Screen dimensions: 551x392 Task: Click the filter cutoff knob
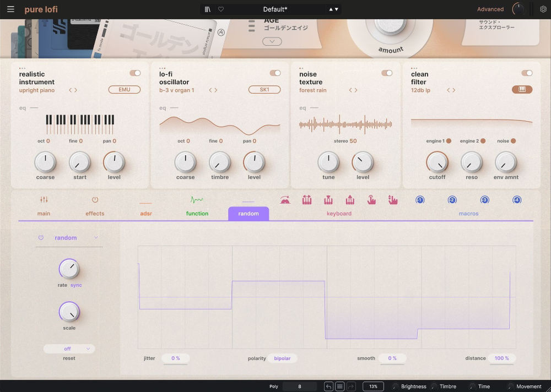[437, 162]
